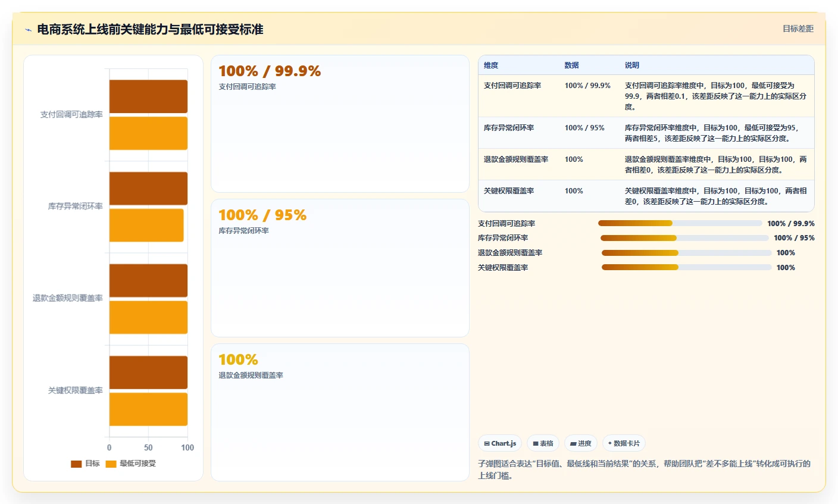Viewport: 838px width, 504px height.
Task: Click the footer note starting 子弹图适合表达
Action: tap(645, 469)
